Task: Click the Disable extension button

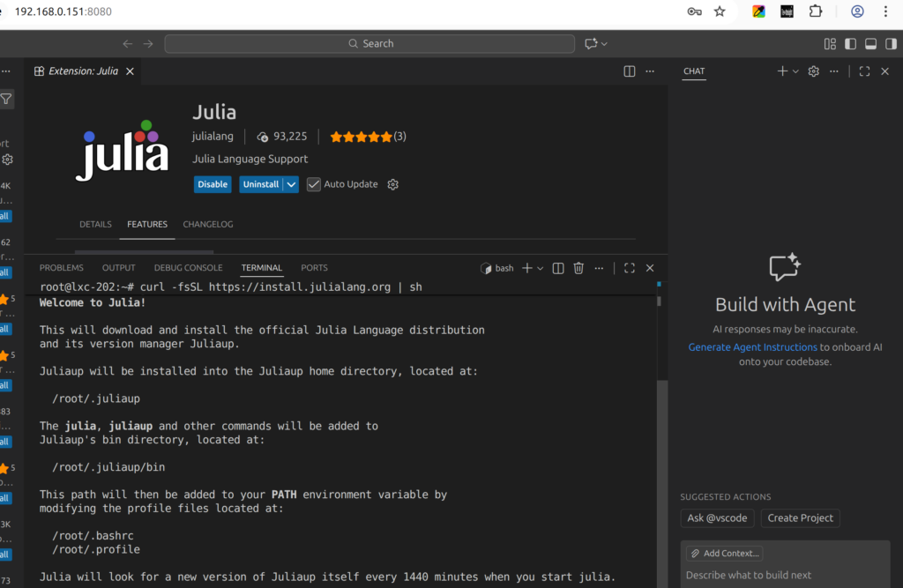Action: pyautogui.click(x=213, y=184)
